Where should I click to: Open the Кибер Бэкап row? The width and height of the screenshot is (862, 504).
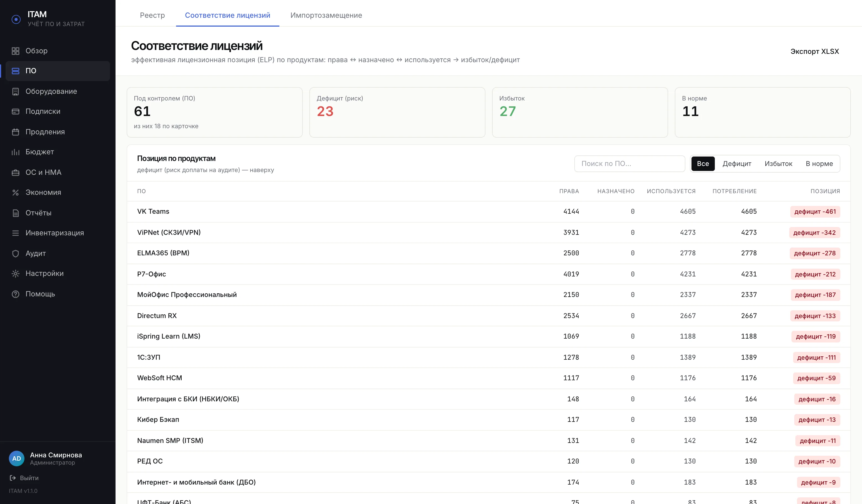[x=488, y=420]
